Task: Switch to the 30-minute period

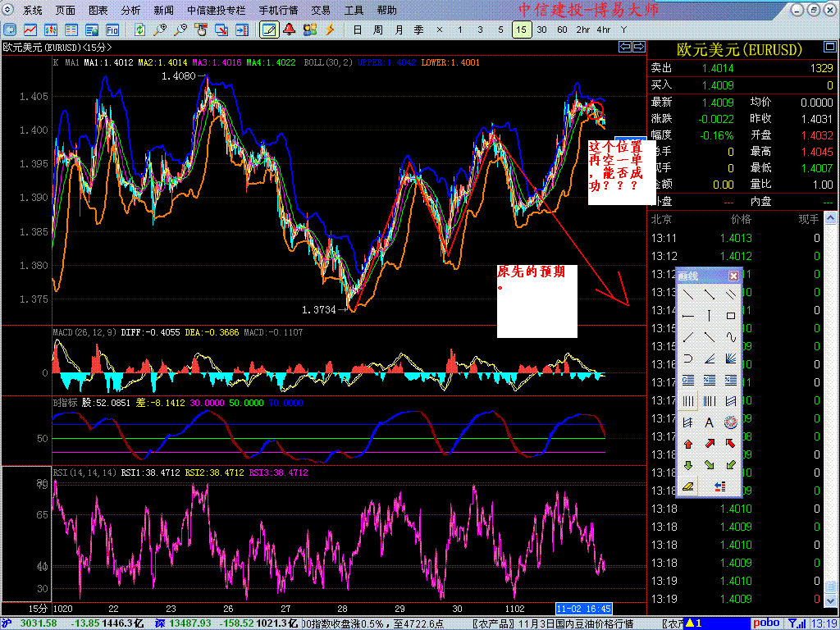Action: pos(541,30)
